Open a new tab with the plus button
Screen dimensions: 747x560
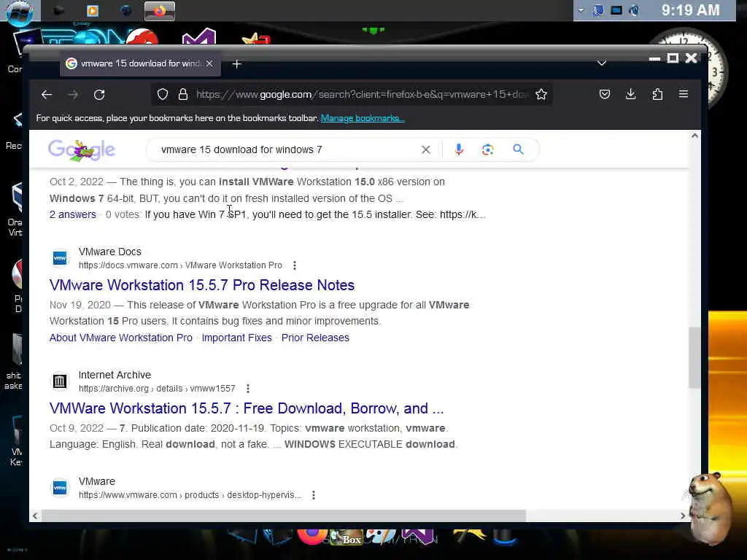237,64
